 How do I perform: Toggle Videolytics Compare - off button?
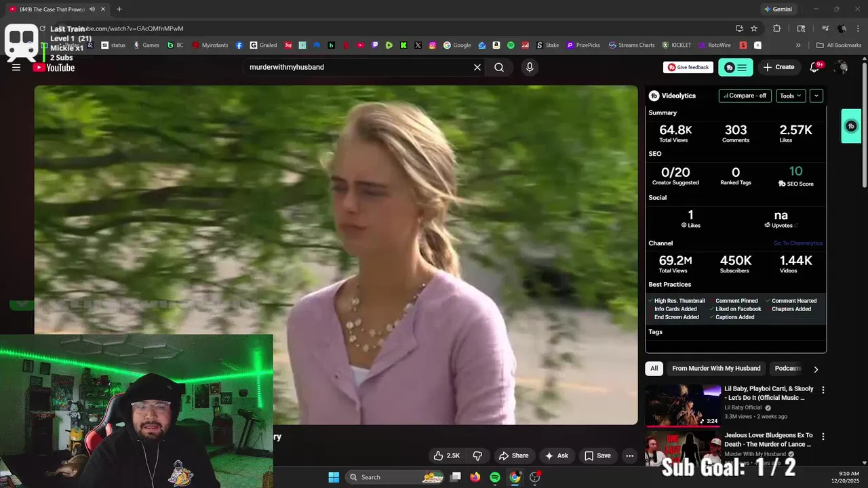(x=745, y=96)
